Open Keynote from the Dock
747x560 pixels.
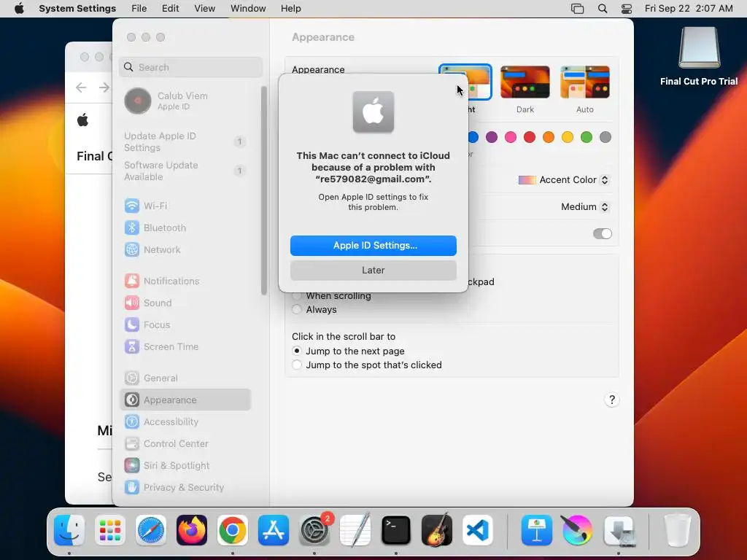pyautogui.click(x=536, y=530)
